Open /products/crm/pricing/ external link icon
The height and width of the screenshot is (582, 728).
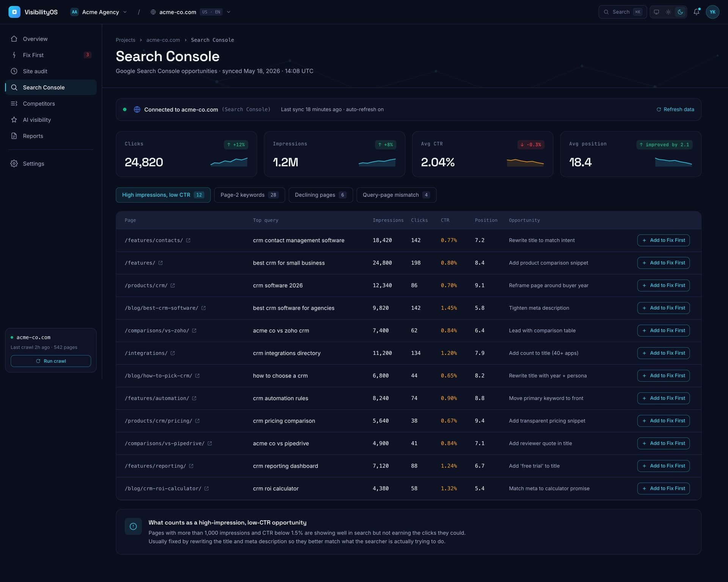coord(197,421)
